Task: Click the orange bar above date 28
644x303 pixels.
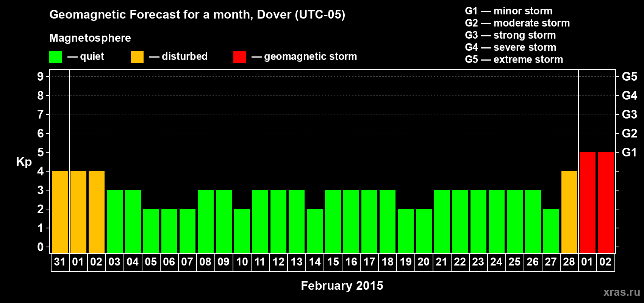Action: point(569,212)
